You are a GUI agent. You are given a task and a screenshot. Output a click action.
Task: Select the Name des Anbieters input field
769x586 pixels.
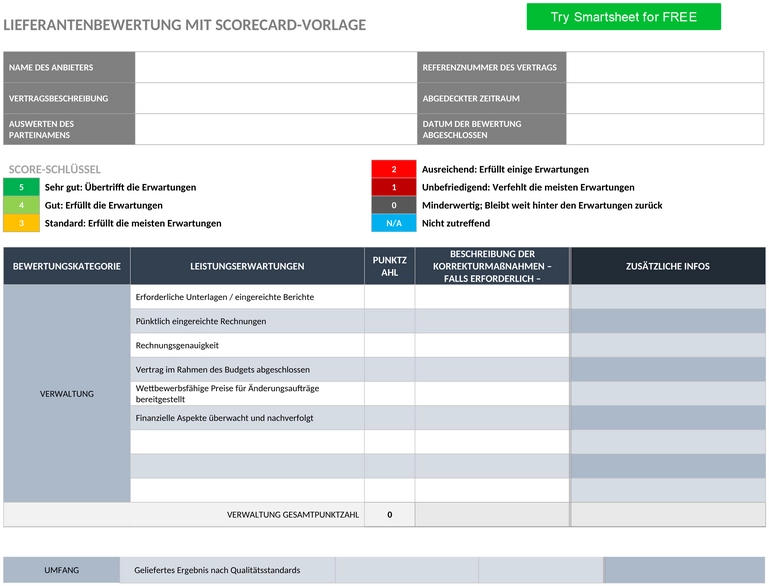[276, 67]
